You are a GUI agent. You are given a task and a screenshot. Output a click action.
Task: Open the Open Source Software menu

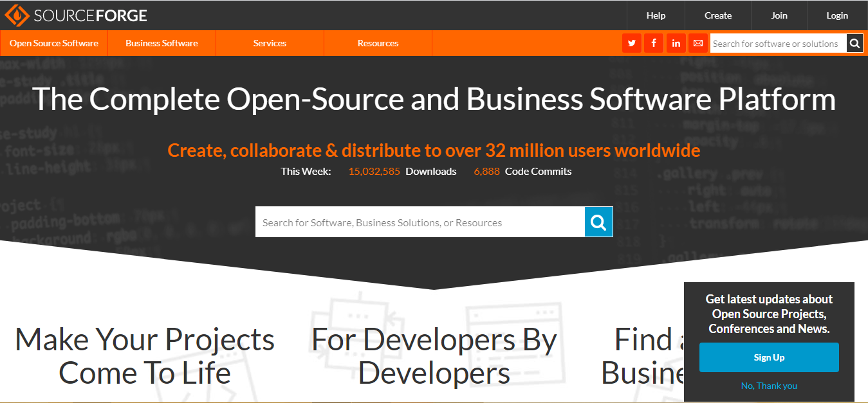(x=53, y=42)
